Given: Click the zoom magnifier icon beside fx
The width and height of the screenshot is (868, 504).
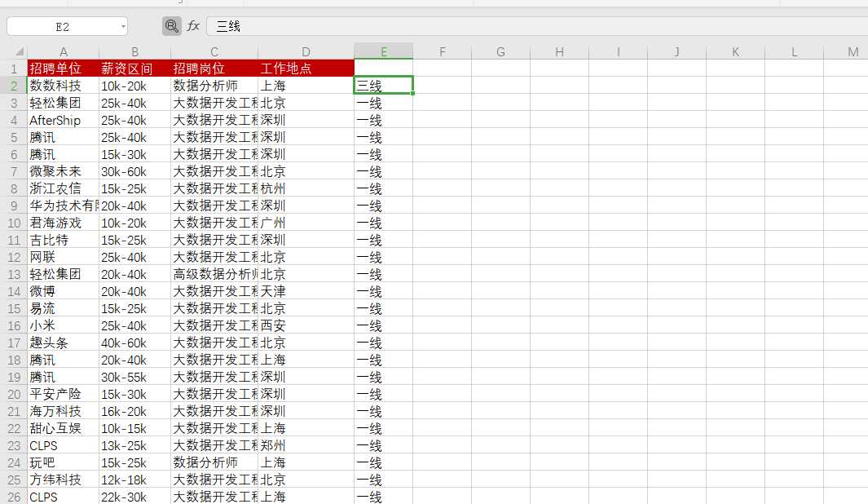Looking at the screenshot, I should [172, 26].
